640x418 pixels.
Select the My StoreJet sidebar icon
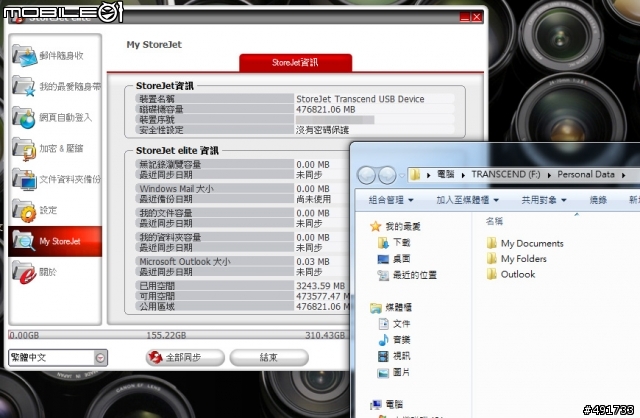24,241
